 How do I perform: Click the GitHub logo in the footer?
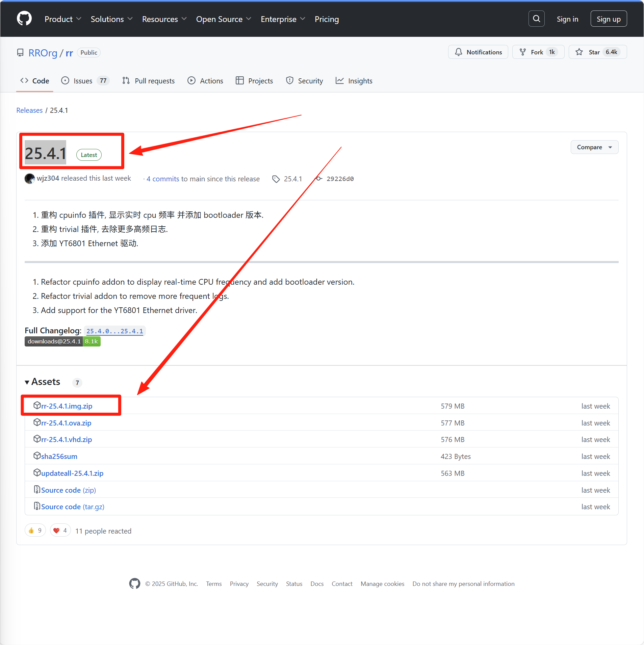point(134,583)
